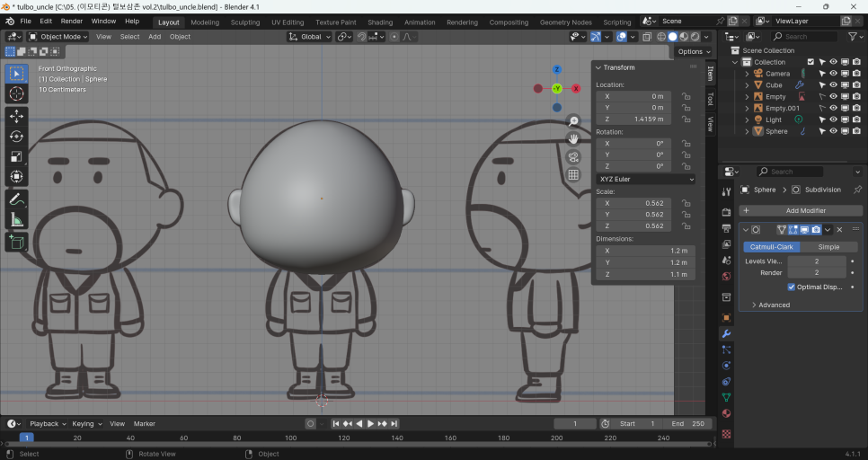Image resolution: width=868 pixels, height=460 pixels.
Task: Hide the Cube object in outliner
Action: (833, 84)
